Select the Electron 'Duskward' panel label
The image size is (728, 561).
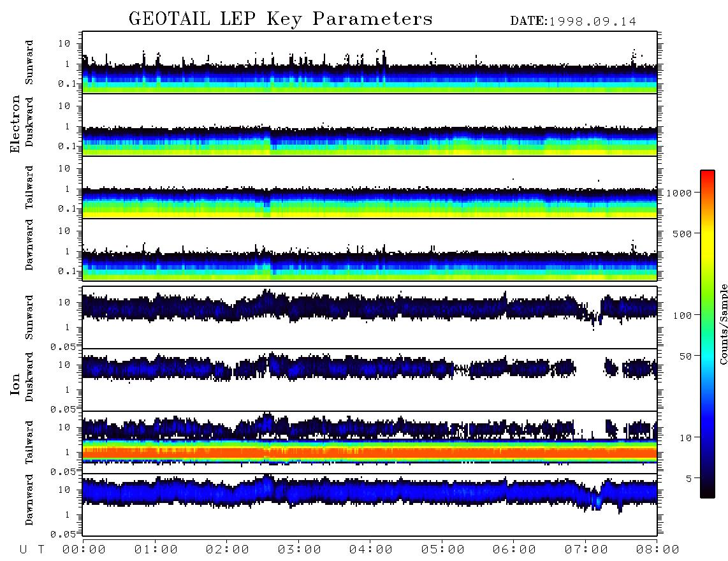(29, 122)
